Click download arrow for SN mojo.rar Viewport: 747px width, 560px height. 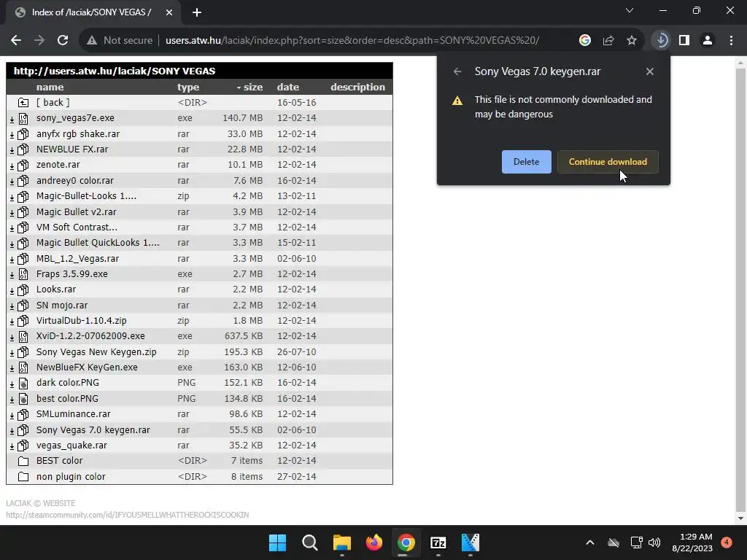point(12,306)
